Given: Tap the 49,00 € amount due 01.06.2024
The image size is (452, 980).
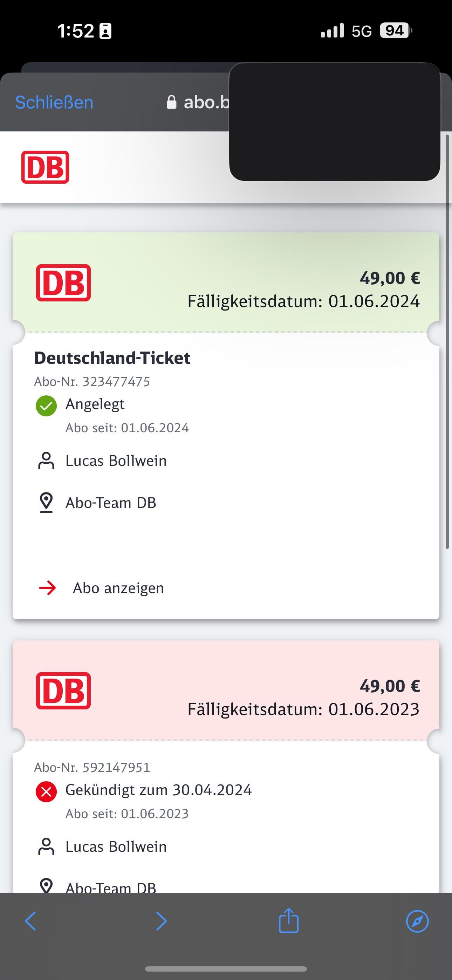Looking at the screenshot, I should click(390, 278).
